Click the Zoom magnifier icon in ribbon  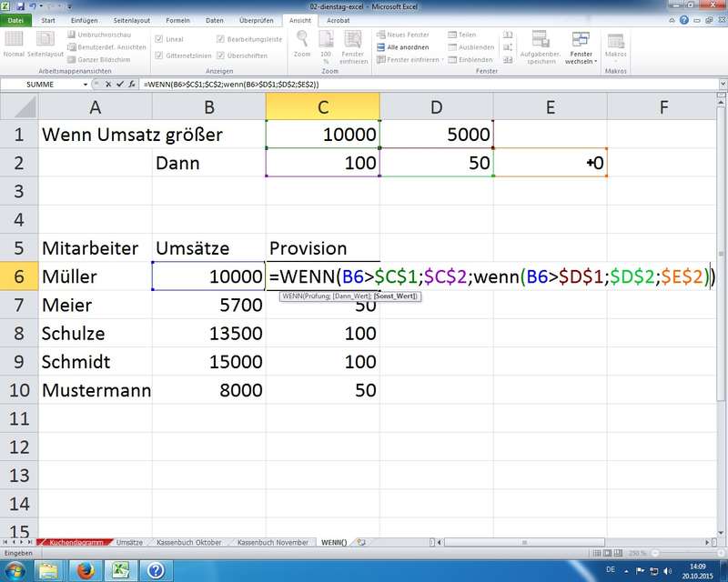click(302, 39)
